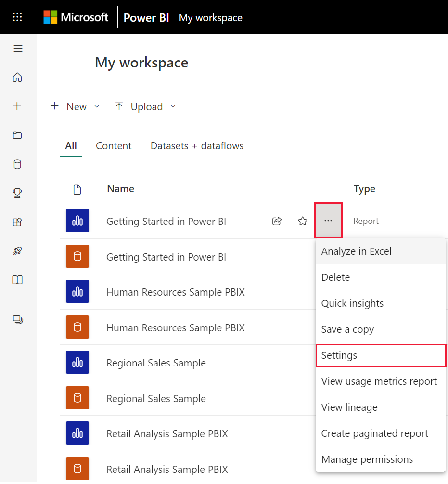Click the dataset icon for Regional Sales Sample

(x=77, y=398)
